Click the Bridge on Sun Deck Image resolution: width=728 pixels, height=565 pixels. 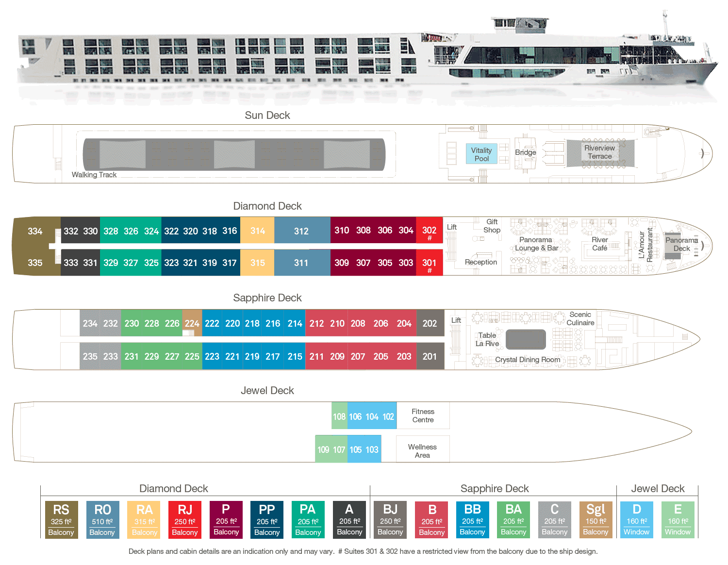[x=526, y=152]
